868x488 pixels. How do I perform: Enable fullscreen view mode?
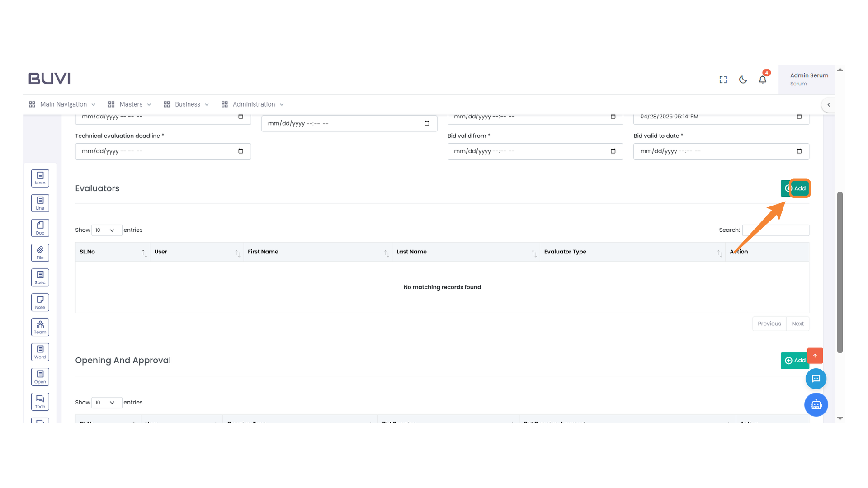click(x=723, y=79)
